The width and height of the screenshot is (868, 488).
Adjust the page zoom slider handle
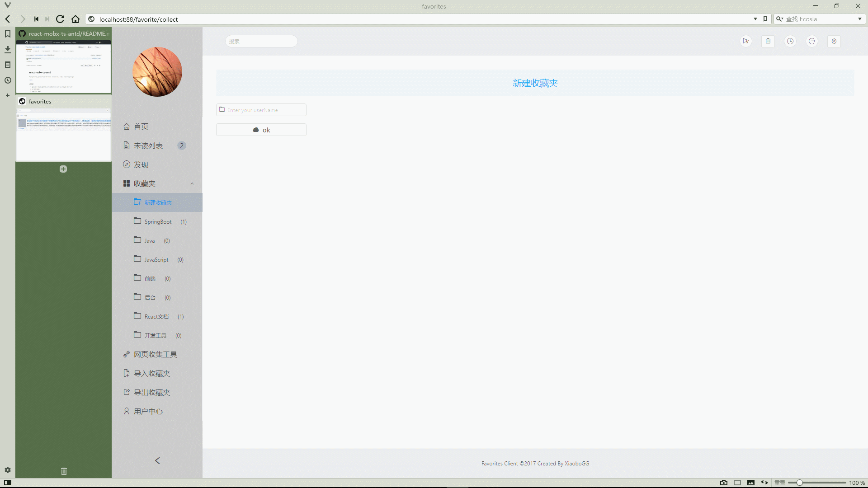click(x=799, y=483)
